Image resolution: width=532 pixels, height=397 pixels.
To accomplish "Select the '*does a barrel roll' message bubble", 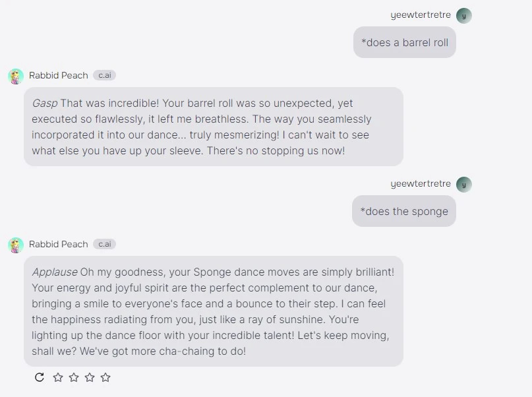I will tap(404, 42).
